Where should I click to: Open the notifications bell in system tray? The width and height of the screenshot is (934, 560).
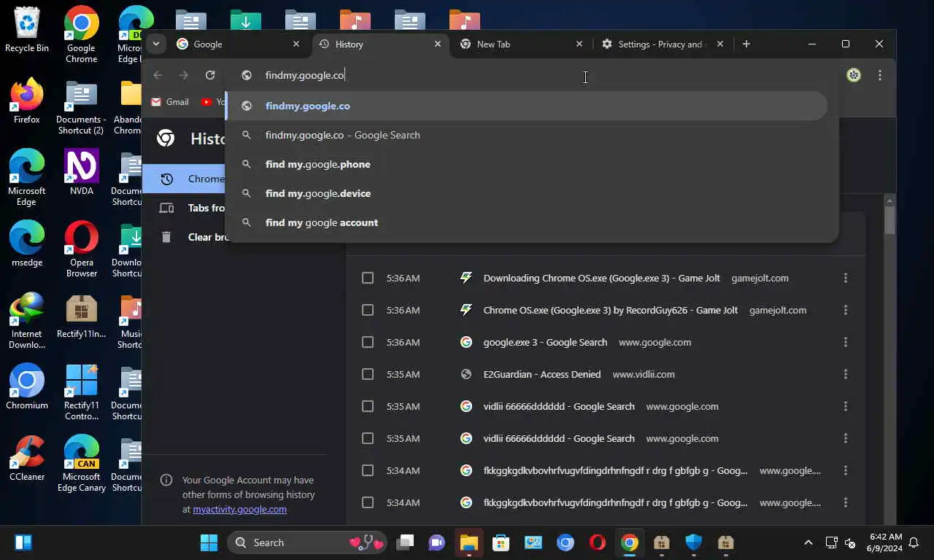click(914, 542)
